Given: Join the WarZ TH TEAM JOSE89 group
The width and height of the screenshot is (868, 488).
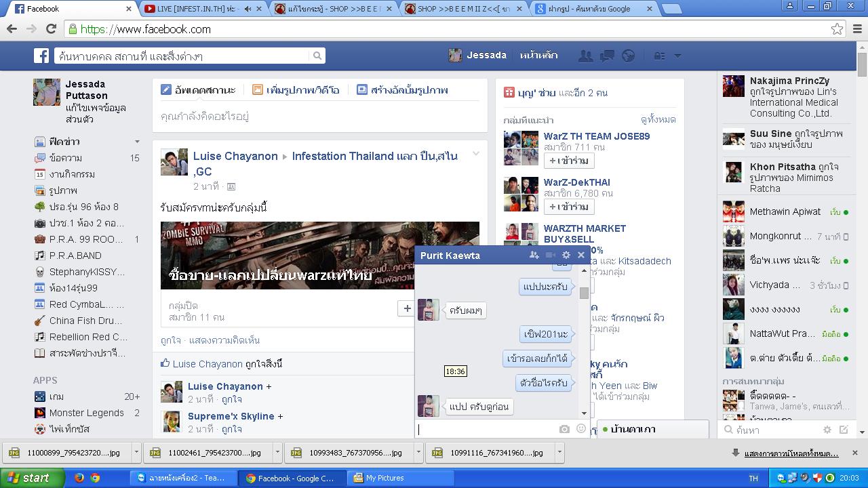Looking at the screenshot, I should [x=569, y=161].
